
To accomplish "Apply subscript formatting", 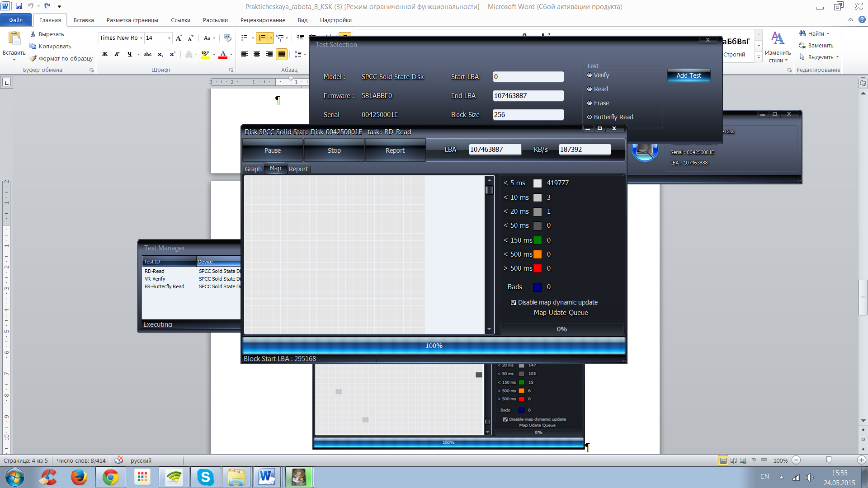I will click(x=160, y=54).
